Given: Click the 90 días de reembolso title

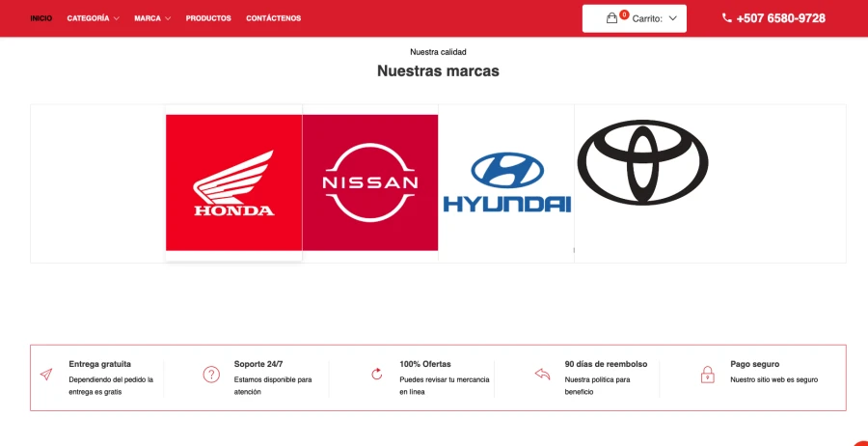Looking at the screenshot, I should pos(607,364).
